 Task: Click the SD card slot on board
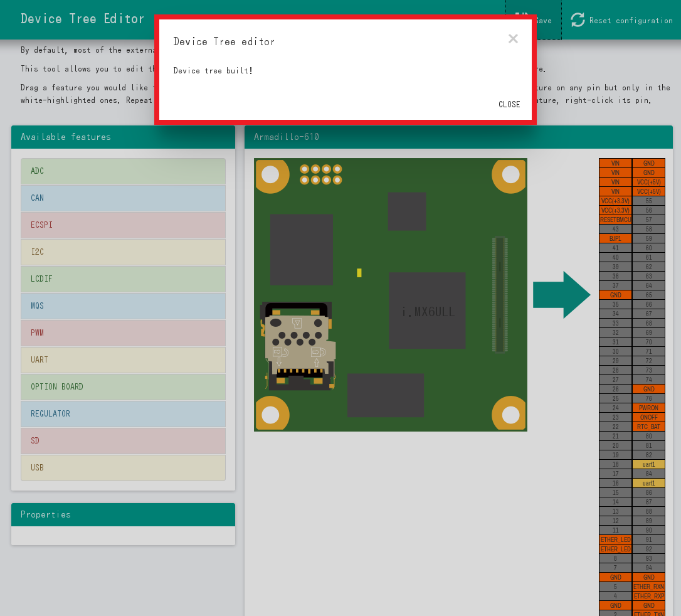pyautogui.click(x=298, y=346)
